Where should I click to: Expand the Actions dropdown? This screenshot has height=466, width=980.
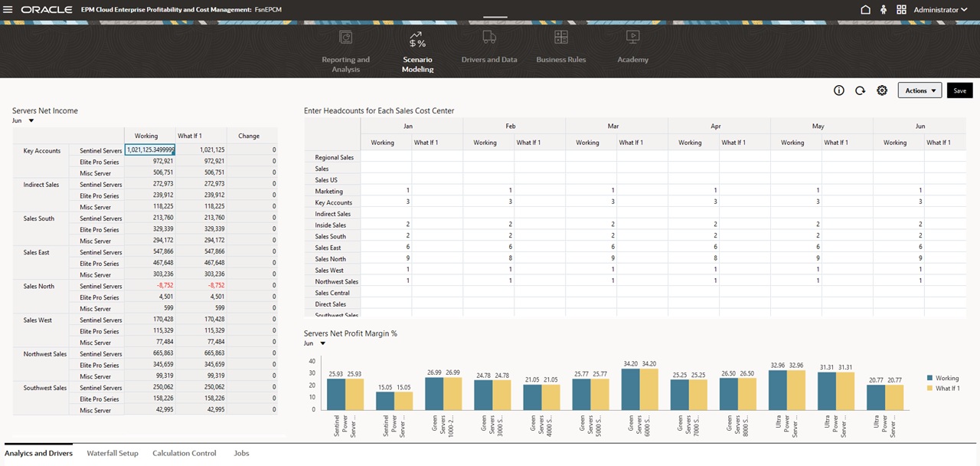tap(919, 90)
